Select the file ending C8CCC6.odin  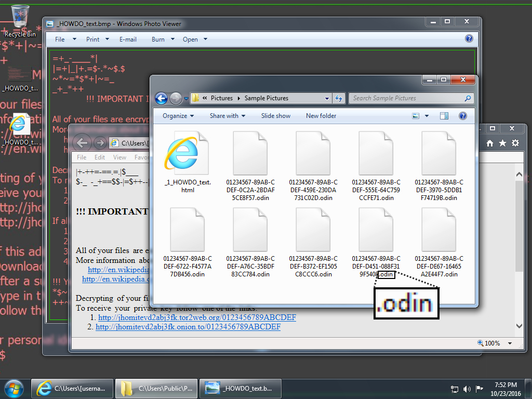click(x=313, y=243)
